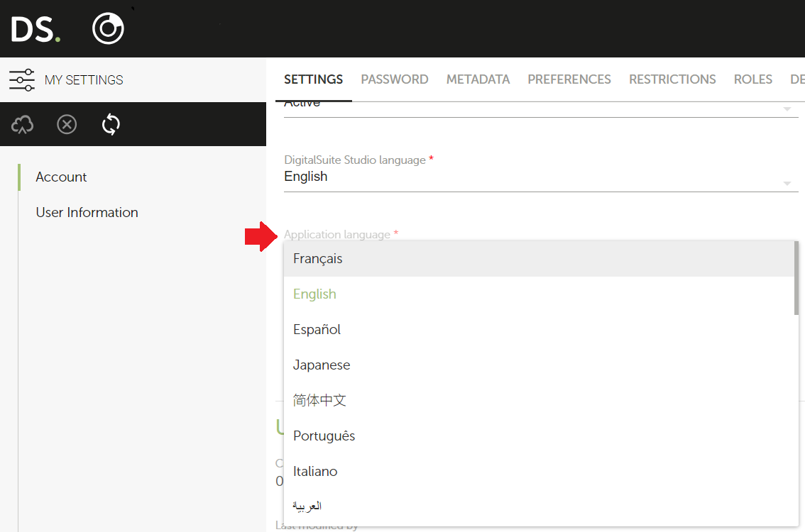
Task: Switch to the PASSWORD tab
Action: [395, 79]
